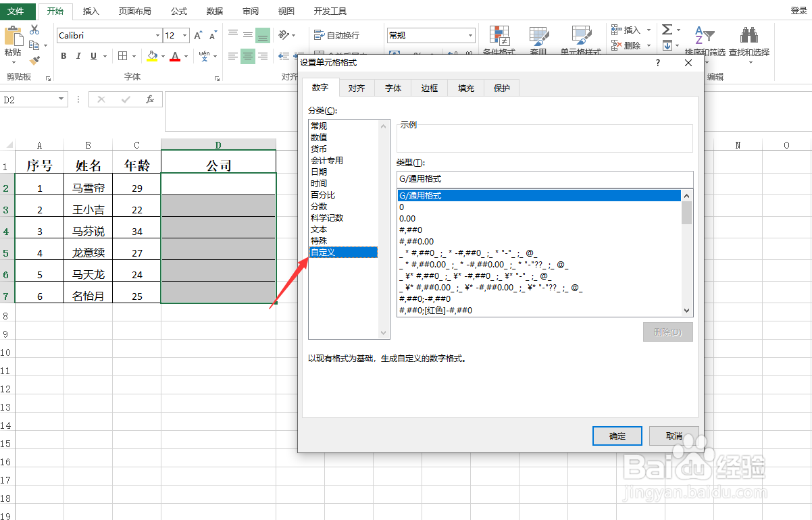Click the Borders icon

[x=122, y=56]
